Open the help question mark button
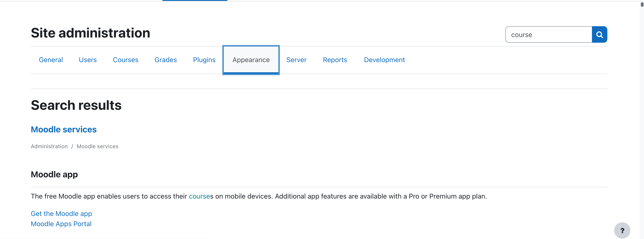The width and height of the screenshot is (644, 239). [x=622, y=230]
